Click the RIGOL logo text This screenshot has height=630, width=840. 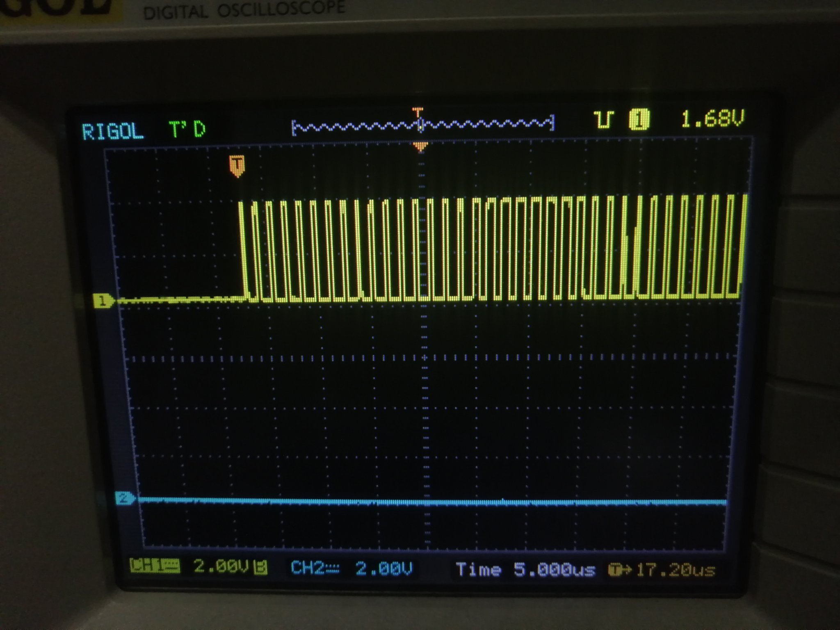click(x=112, y=132)
